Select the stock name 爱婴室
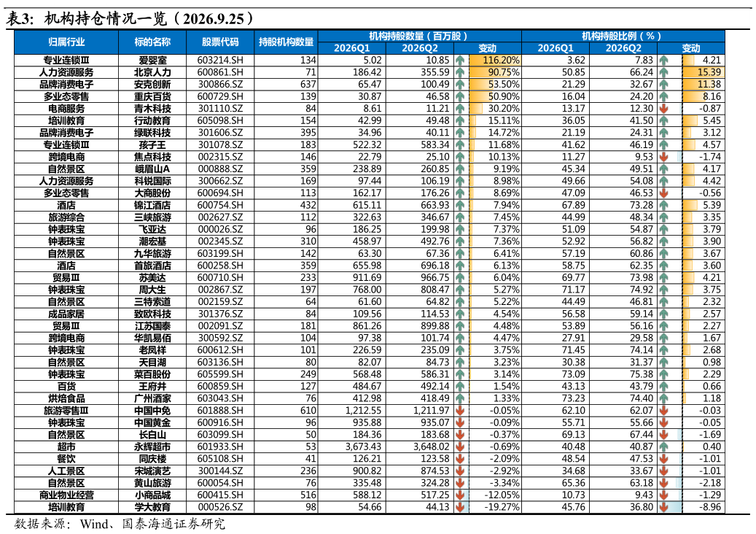This screenshot has width=756, height=534. pyautogui.click(x=152, y=61)
